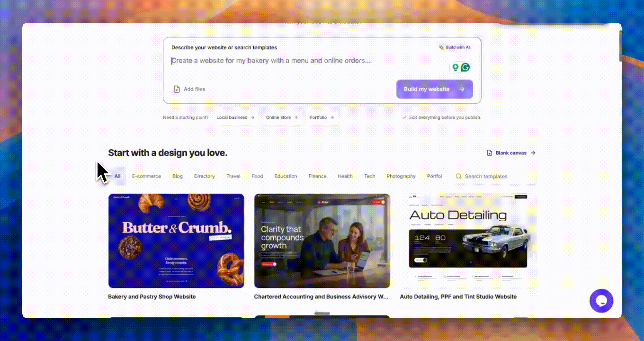Viewport: 644px width, 341px height.
Task: Open the purple chat support bubble
Action: pyautogui.click(x=601, y=301)
